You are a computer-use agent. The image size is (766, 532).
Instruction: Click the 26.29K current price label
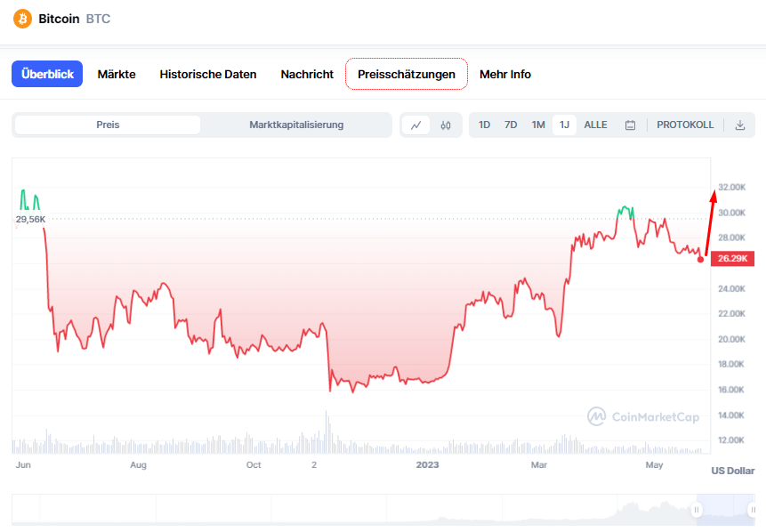pos(732,258)
